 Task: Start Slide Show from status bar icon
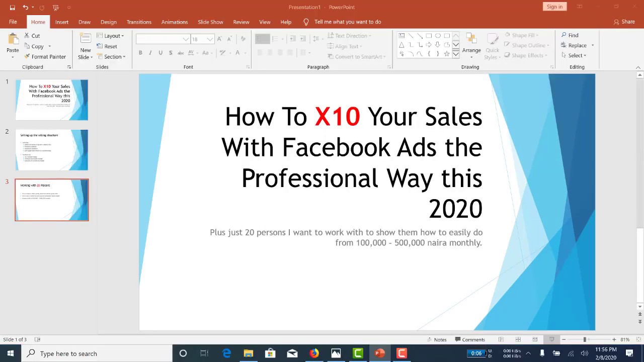point(551,339)
